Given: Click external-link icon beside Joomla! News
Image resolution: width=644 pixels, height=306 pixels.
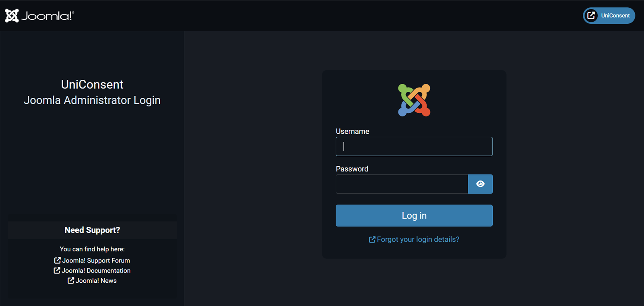Looking at the screenshot, I should click(71, 281).
